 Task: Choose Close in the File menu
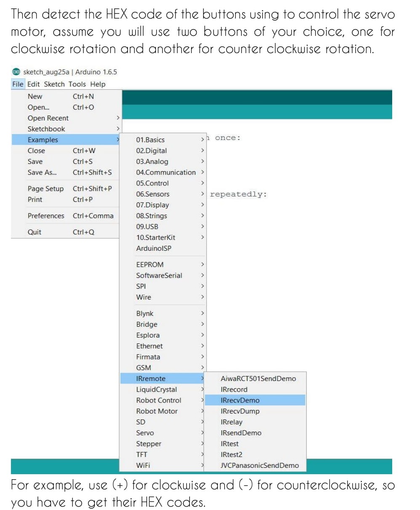click(66, 150)
